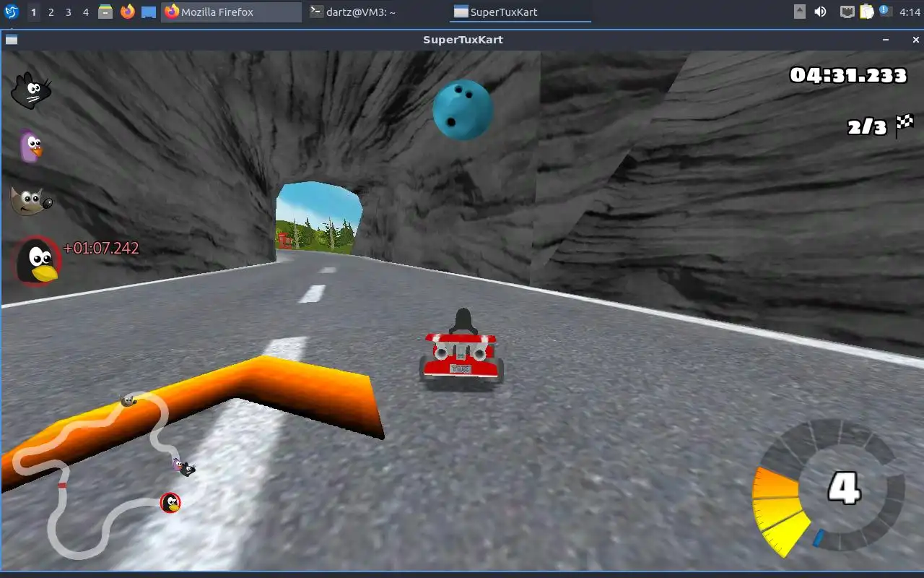Click the Wilber marker on the minimap
Screen dimensions: 924x578
click(x=128, y=400)
